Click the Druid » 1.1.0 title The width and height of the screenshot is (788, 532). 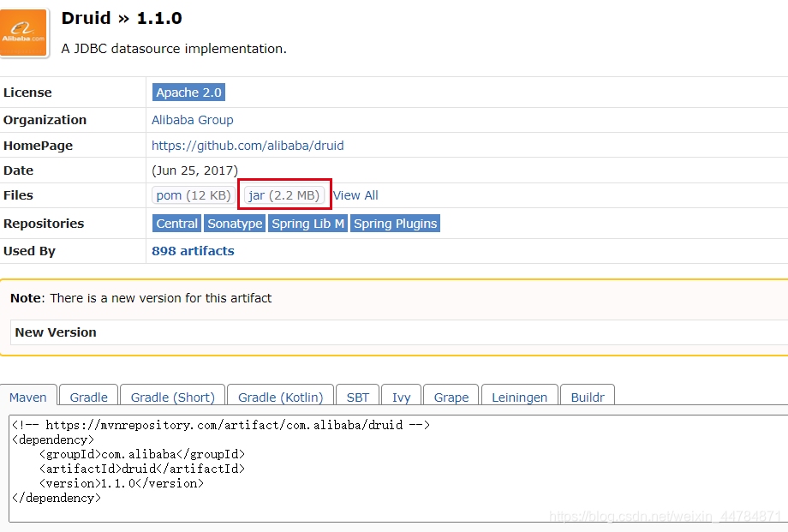click(122, 18)
